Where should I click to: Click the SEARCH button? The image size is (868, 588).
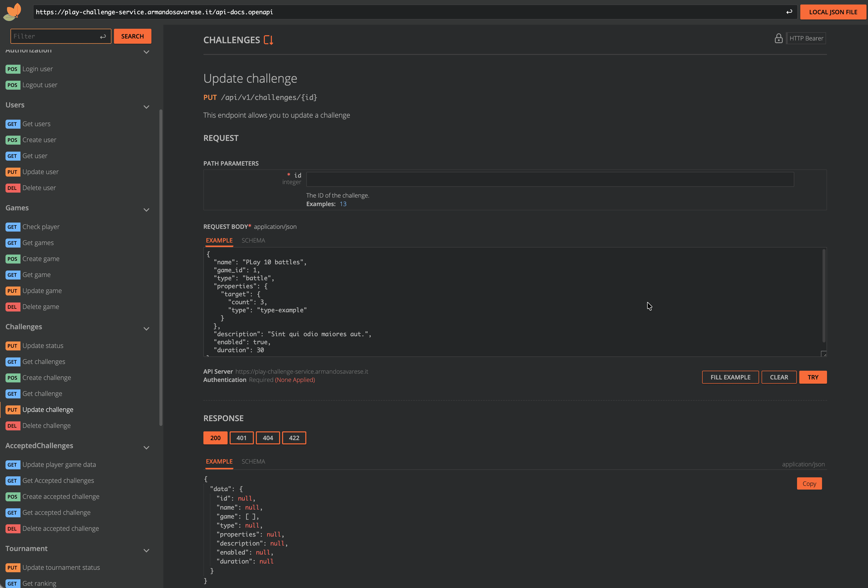133,36
